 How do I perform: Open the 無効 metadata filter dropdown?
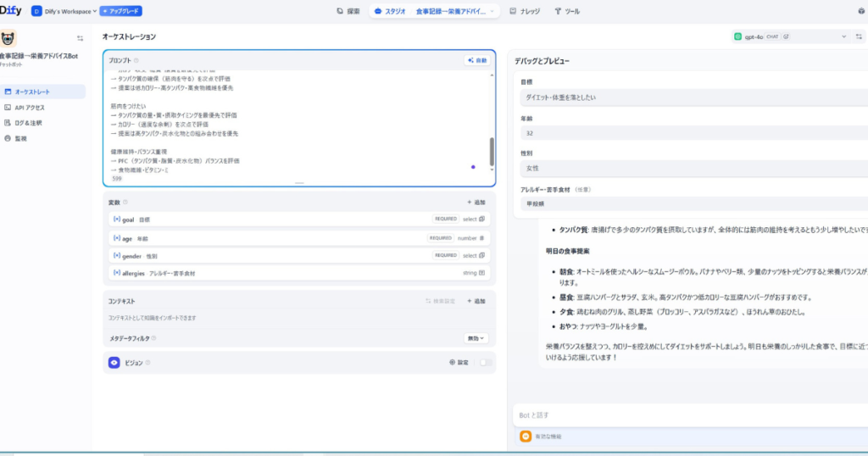(x=476, y=338)
